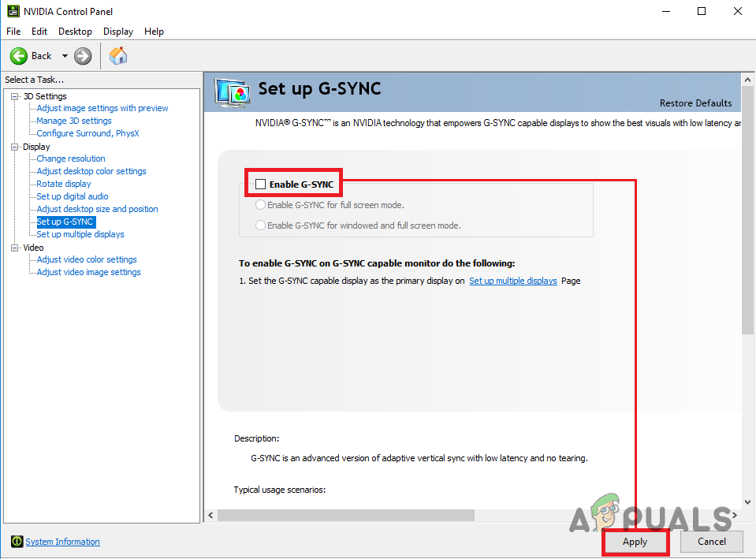Click Restore Defaults

pyautogui.click(x=695, y=102)
